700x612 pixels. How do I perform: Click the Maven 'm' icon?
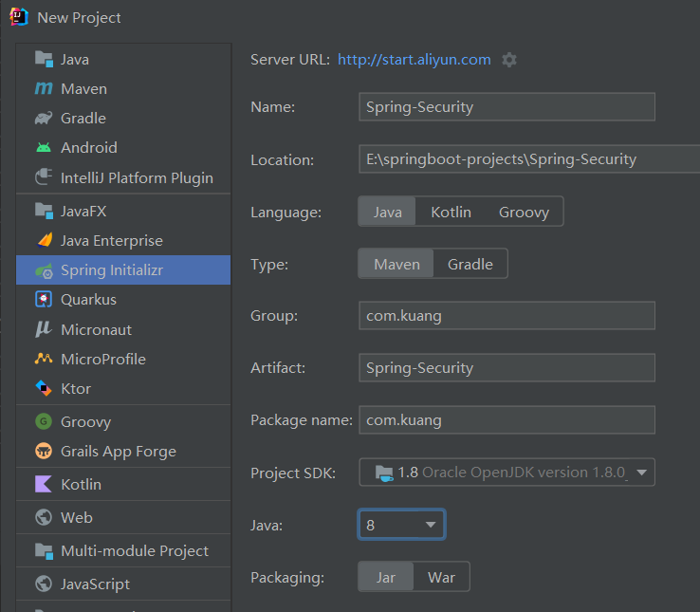[x=44, y=88]
